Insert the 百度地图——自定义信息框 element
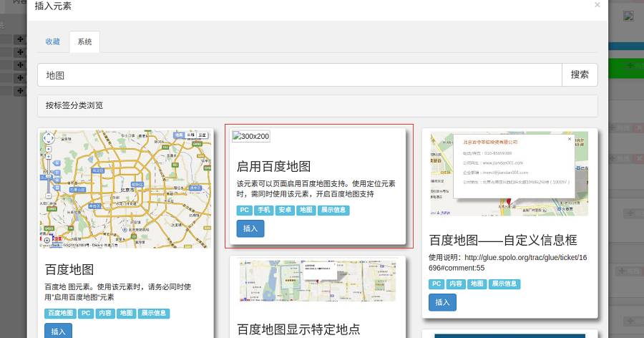 [442, 302]
